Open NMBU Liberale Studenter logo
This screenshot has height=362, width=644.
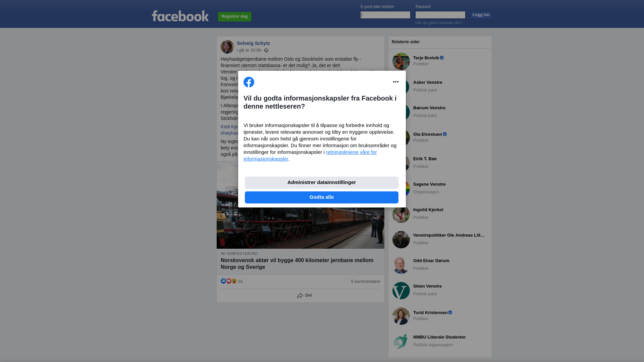(401, 342)
